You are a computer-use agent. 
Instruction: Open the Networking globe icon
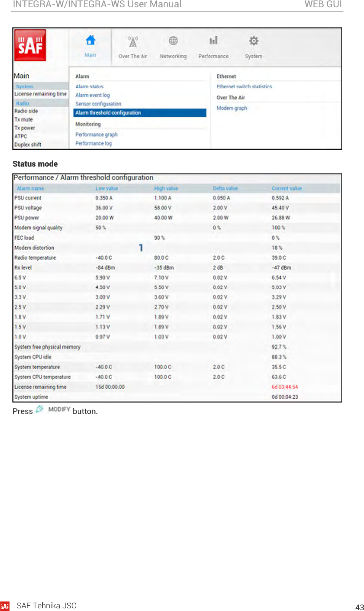[x=173, y=40]
